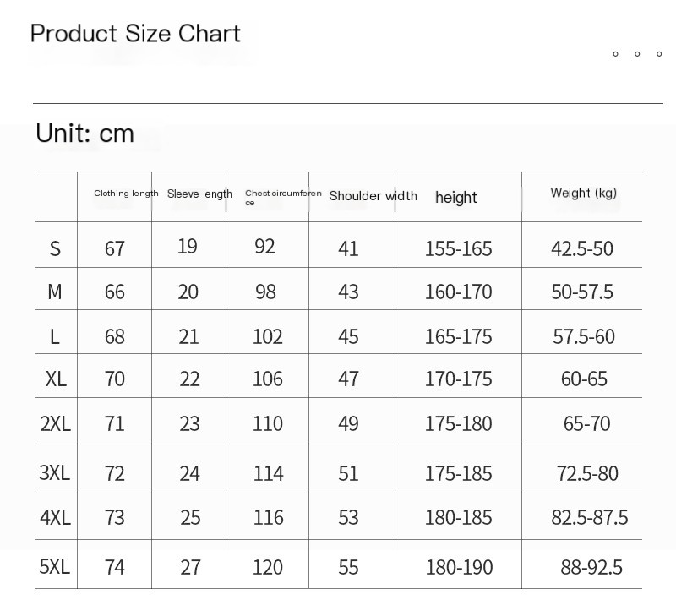The image size is (676, 616).
Task: Select the height column header
Action: 456,197
